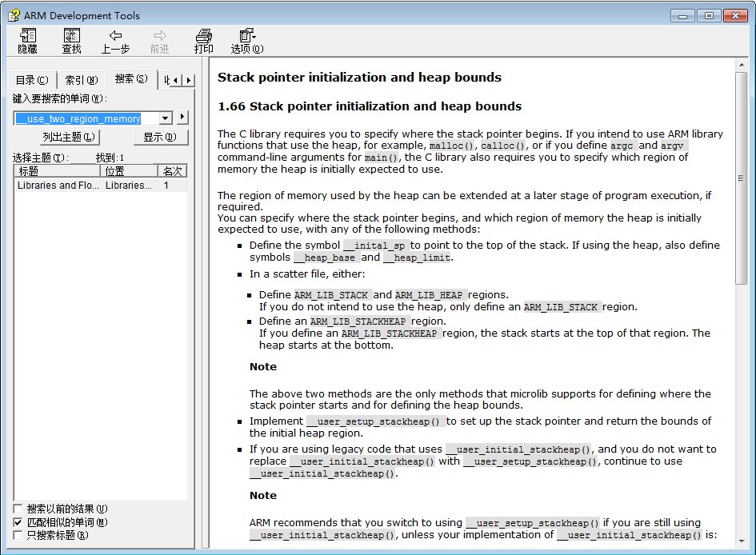Switch to the 索引 index tab
Viewport: 756px width, 555px height.
(x=82, y=80)
